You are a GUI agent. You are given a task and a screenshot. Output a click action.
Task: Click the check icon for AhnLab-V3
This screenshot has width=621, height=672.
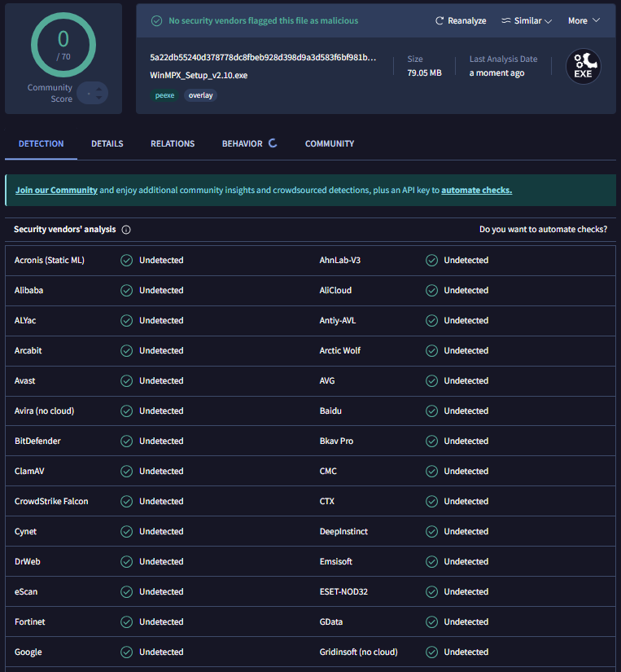pos(431,260)
